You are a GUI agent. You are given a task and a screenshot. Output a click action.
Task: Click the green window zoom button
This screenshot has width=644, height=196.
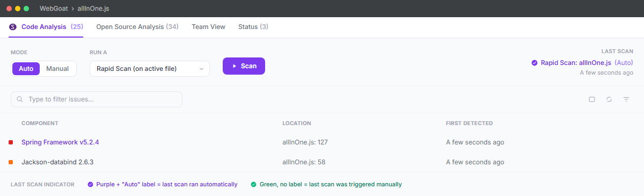pos(26,9)
